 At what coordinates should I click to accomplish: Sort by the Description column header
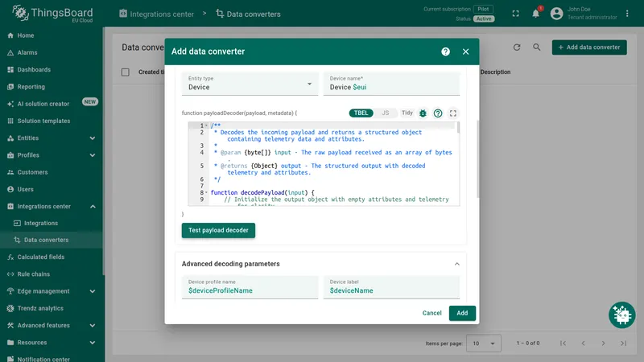click(495, 72)
